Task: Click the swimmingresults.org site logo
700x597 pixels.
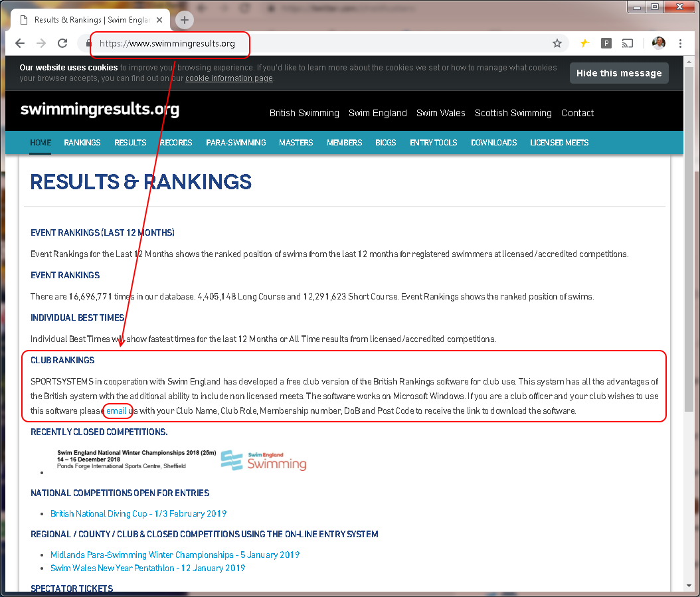Action: pyautogui.click(x=100, y=110)
